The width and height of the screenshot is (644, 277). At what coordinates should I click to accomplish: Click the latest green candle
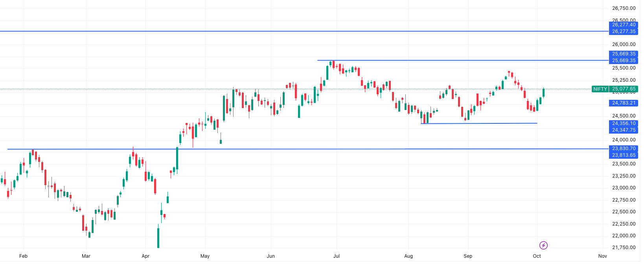(x=543, y=93)
